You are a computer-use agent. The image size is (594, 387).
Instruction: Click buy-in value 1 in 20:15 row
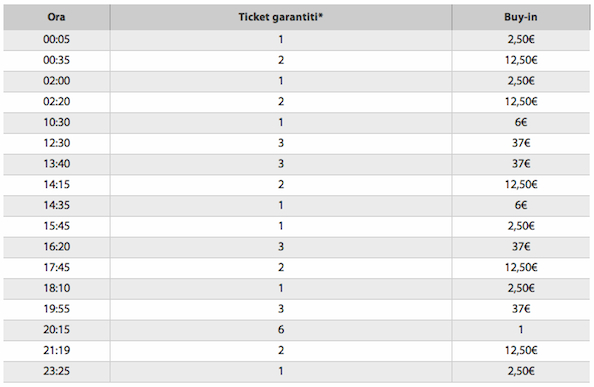coord(521,330)
